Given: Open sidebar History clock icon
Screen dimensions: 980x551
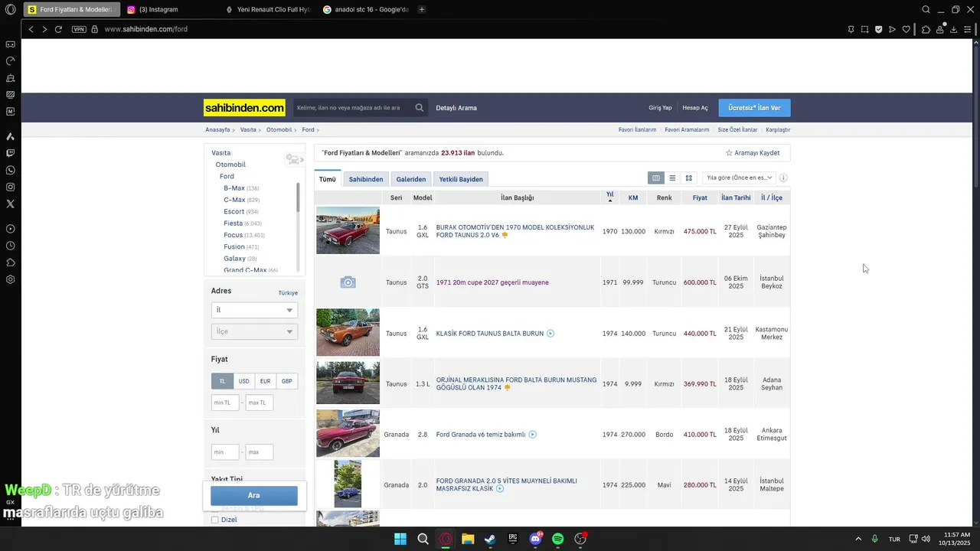Looking at the screenshot, I should click(11, 246).
